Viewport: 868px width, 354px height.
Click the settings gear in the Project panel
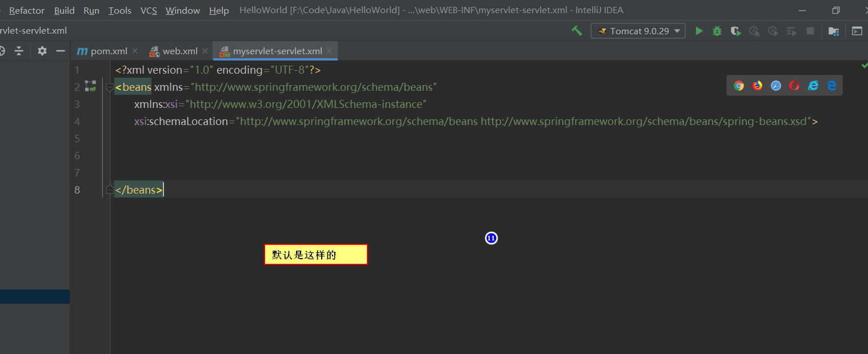pos(42,51)
